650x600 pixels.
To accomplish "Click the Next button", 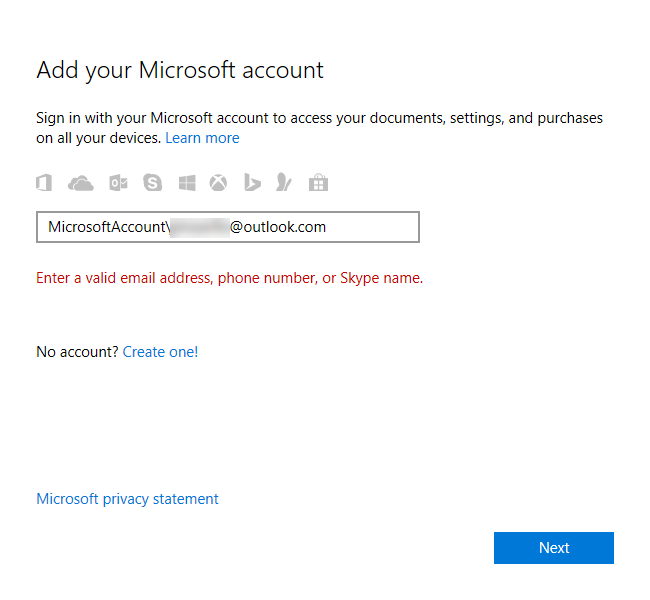I will 554,548.
